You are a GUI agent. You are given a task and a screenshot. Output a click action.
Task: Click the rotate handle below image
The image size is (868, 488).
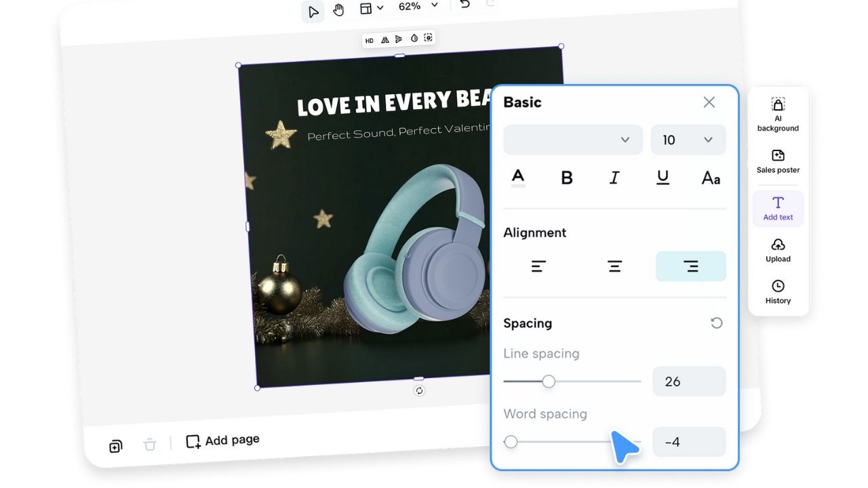419,390
